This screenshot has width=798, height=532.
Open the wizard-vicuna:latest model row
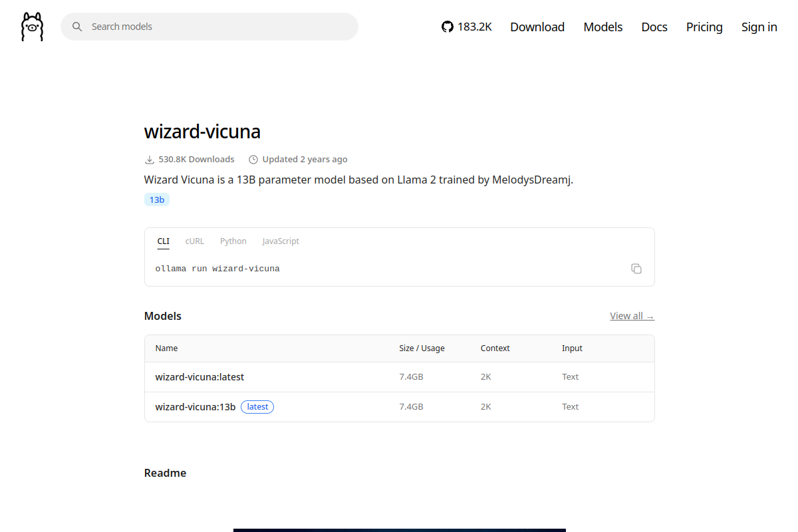(400, 377)
